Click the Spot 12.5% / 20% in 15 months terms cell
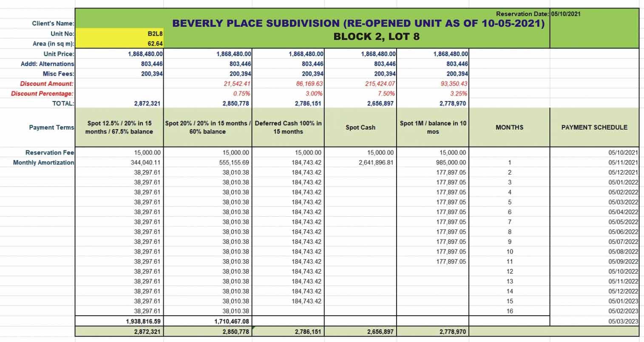This screenshot has width=644, height=342. (x=119, y=127)
